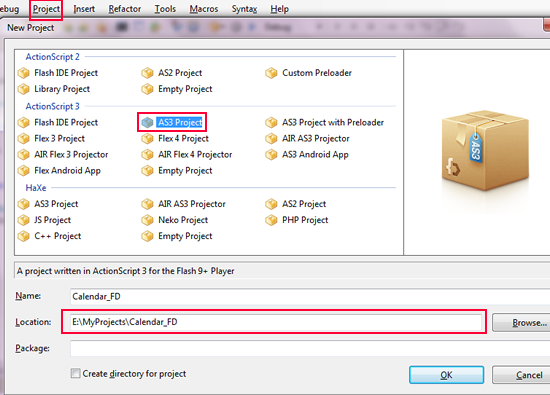Image resolution: width=550 pixels, height=395 pixels.
Task: Select the Custom Preloader template icon
Action: coord(271,73)
